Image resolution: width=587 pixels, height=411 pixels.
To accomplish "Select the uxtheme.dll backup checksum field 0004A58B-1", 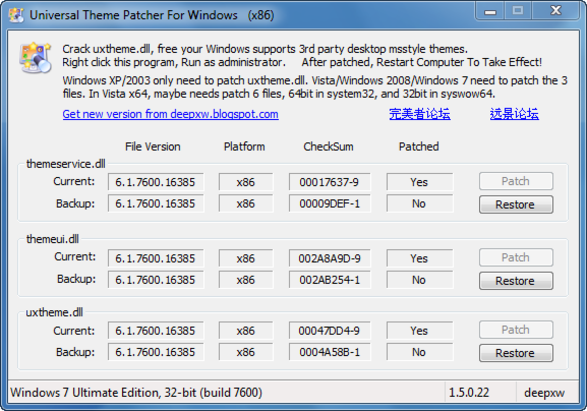I will pos(329,352).
